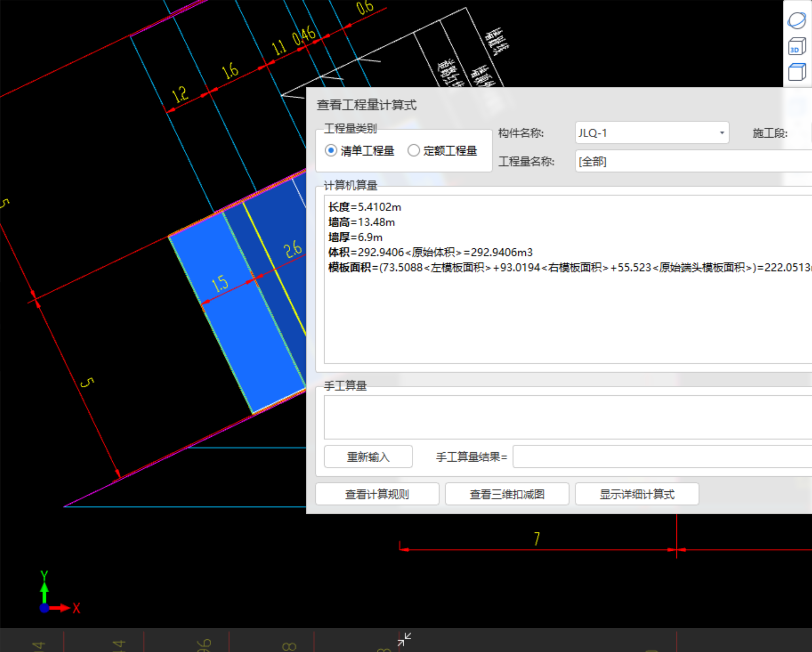Click the 长度=5.4102m line
Image resolution: width=812 pixels, height=652 pixels.
365,207
